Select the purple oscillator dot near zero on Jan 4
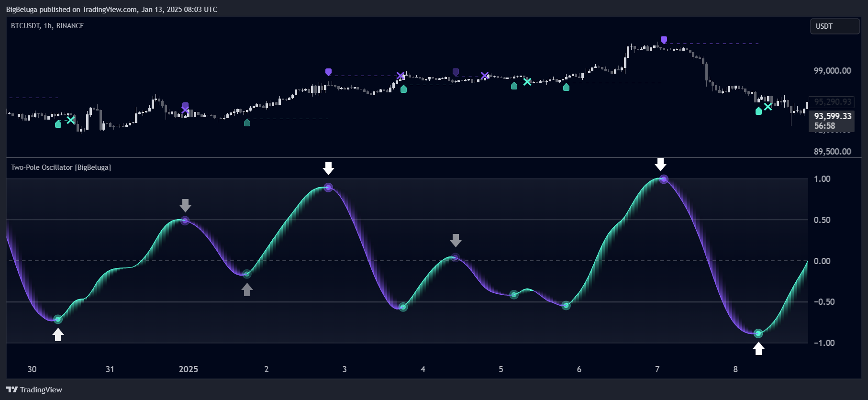868x400 pixels. coord(456,257)
